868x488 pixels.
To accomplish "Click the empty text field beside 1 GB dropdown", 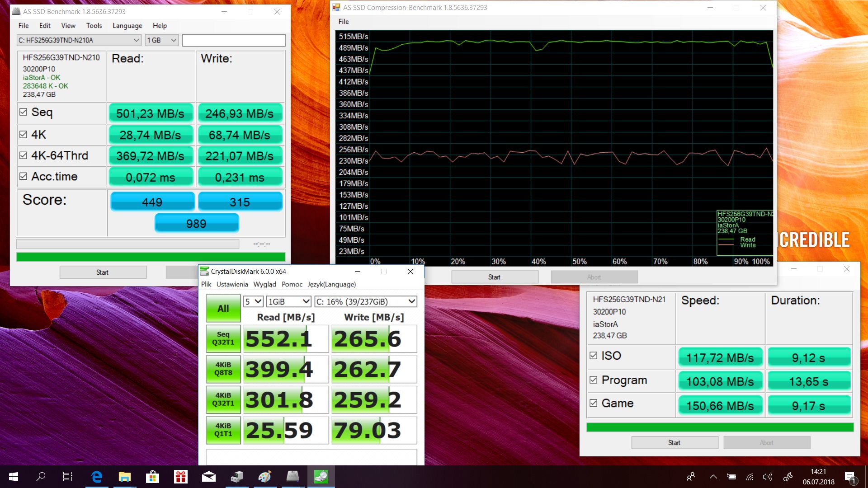I will (x=233, y=40).
